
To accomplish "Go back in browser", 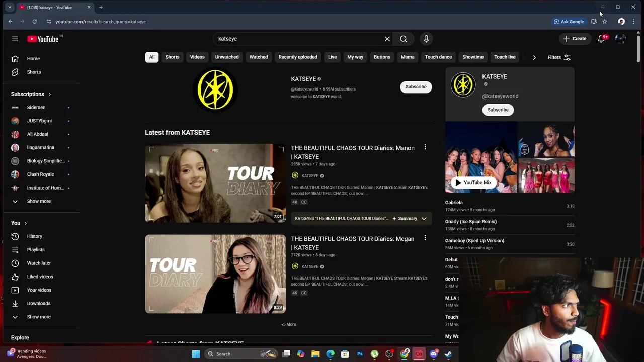I will [x=10, y=22].
